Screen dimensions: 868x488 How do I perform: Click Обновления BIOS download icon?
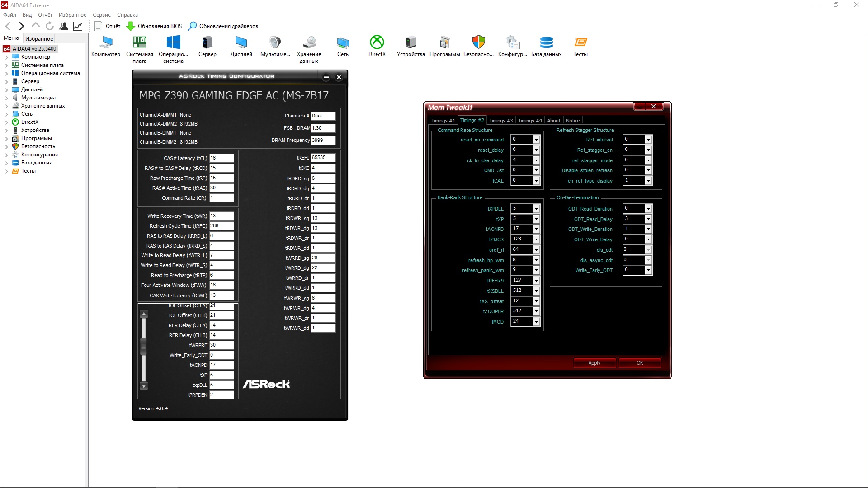coord(131,26)
